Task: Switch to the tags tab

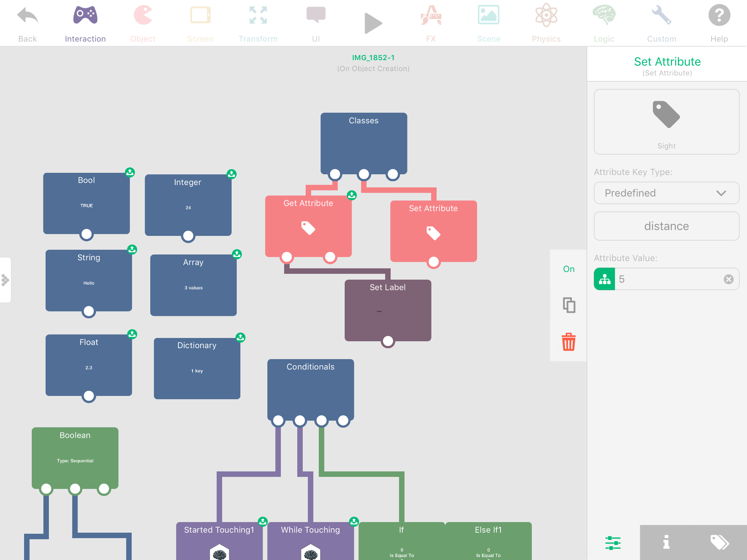Action: coord(720,542)
